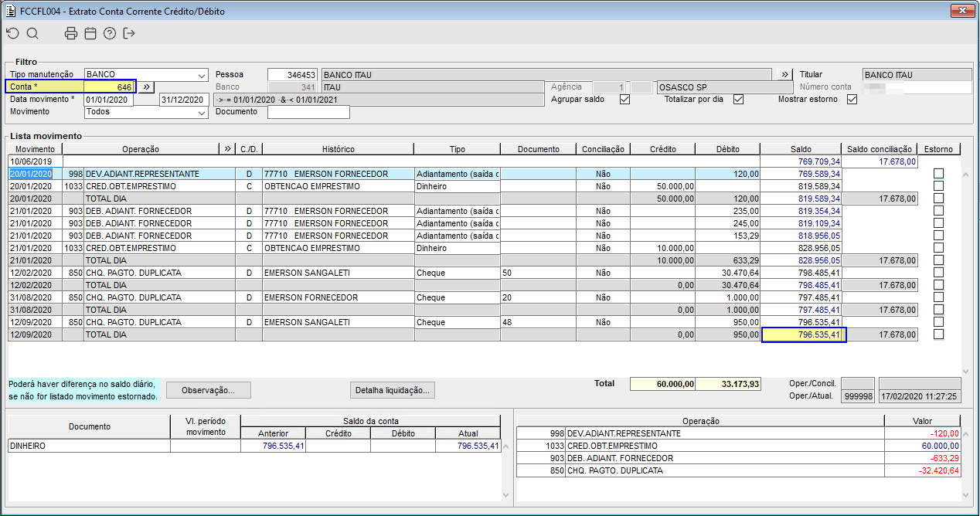
Task: Click the movement list vertical scrollbar
Action: click(x=965, y=270)
